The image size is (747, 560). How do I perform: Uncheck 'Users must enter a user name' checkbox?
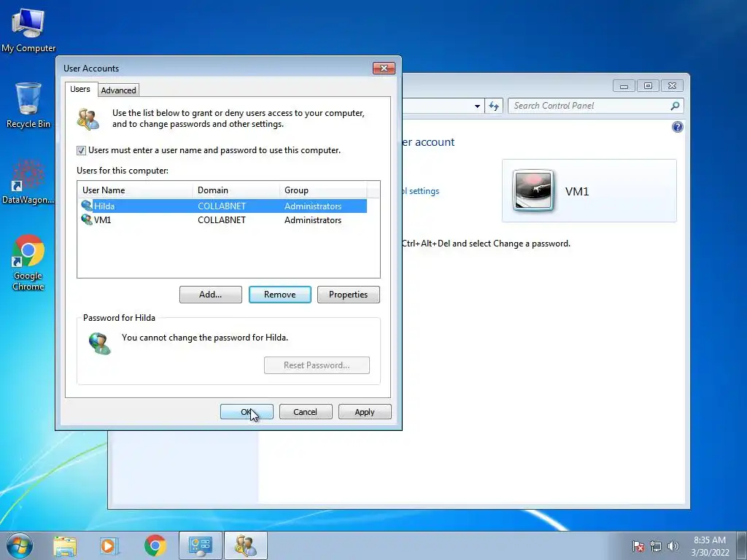[x=81, y=150]
